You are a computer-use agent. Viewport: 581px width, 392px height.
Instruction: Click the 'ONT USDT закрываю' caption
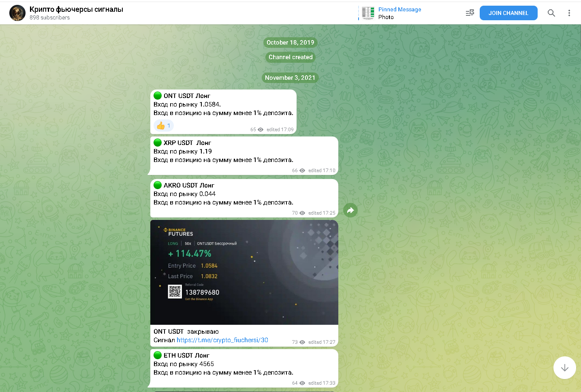186,332
